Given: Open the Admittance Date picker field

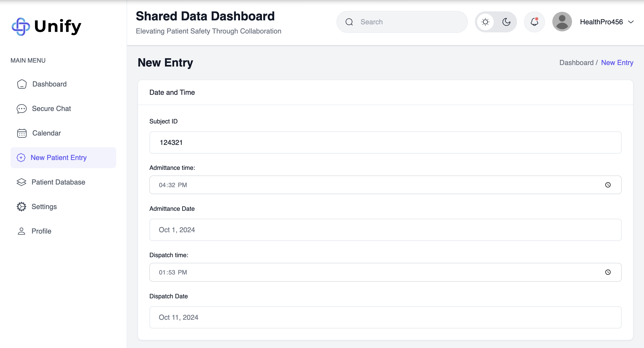Looking at the screenshot, I should [385, 230].
